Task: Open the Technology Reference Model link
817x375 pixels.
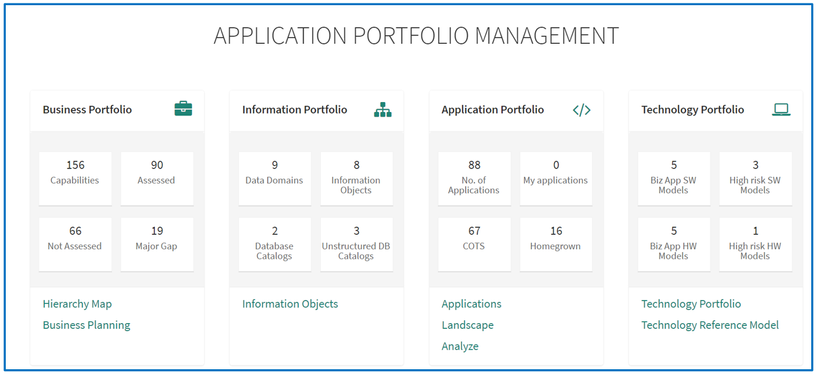Action: point(710,325)
